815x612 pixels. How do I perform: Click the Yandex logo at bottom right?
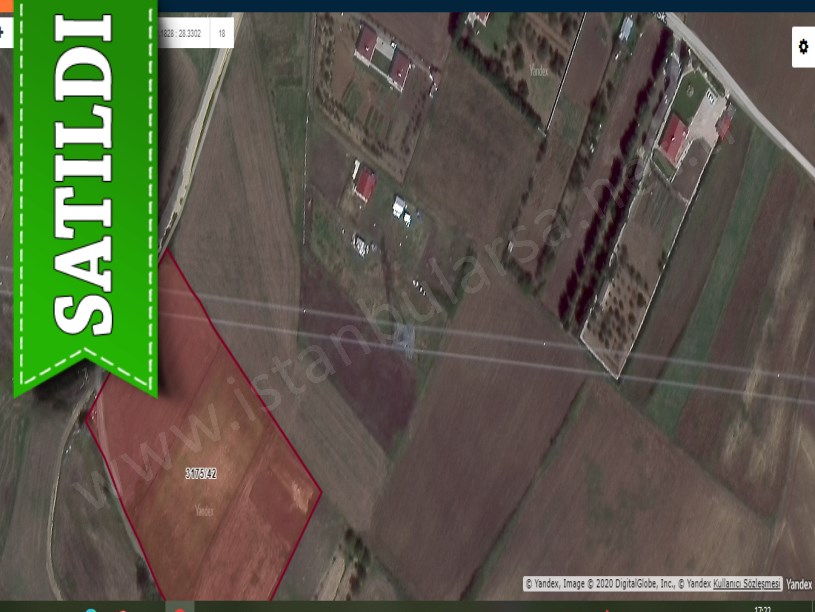799,584
